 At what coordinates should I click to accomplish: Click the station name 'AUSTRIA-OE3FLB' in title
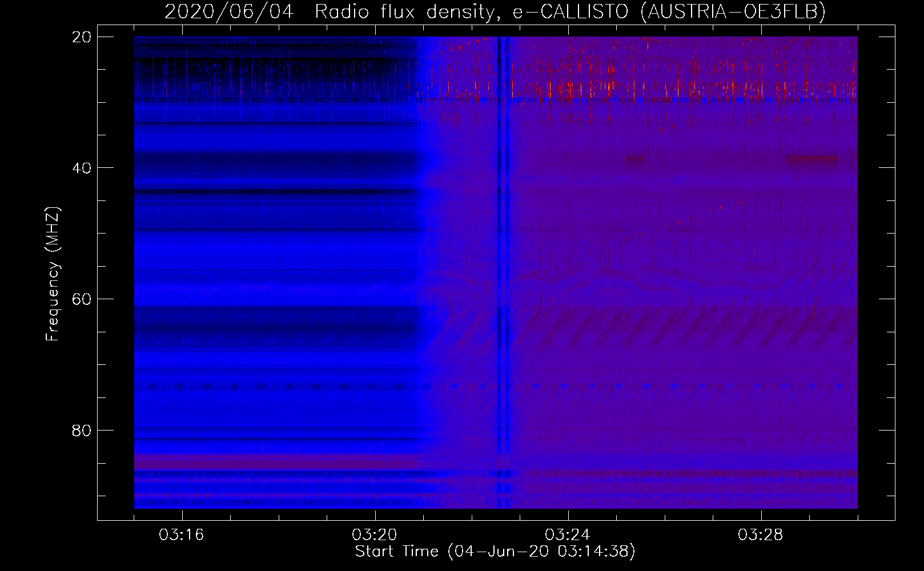[733, 11]
